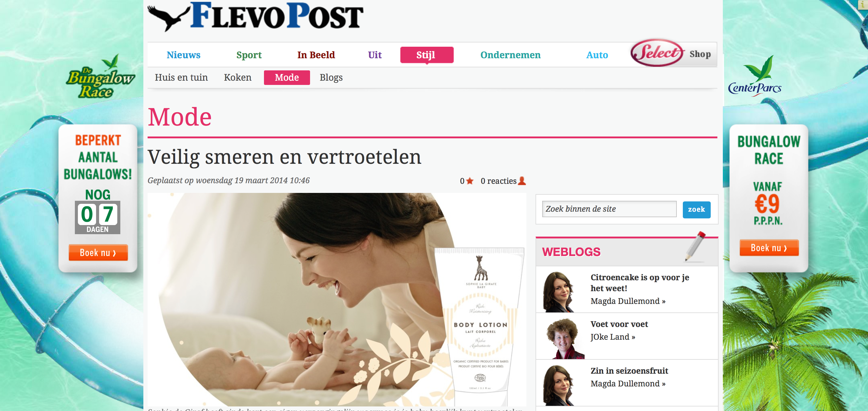The height and width of the screenshot is (411, 868).
Task: Click the Weblogs pencil icon
Action: pos(695,246)
